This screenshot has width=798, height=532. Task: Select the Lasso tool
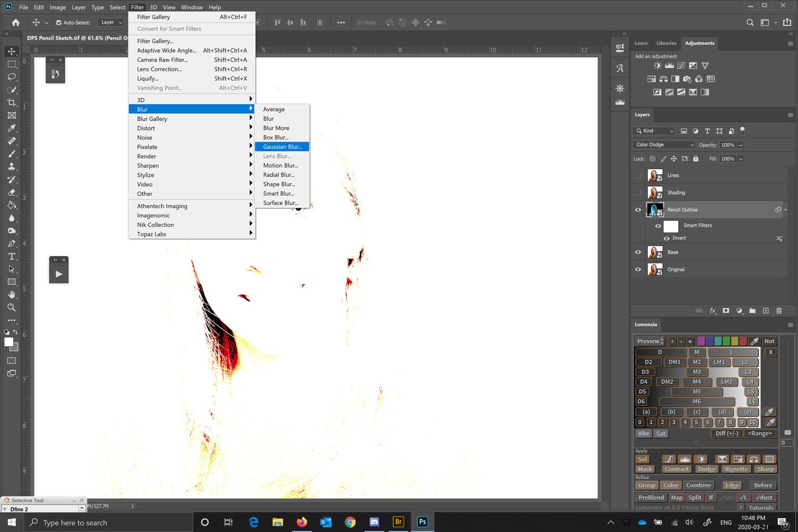12,77
